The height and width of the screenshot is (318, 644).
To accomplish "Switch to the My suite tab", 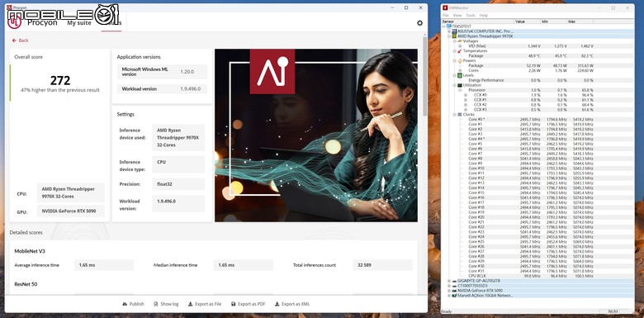I will coord(80,23).
